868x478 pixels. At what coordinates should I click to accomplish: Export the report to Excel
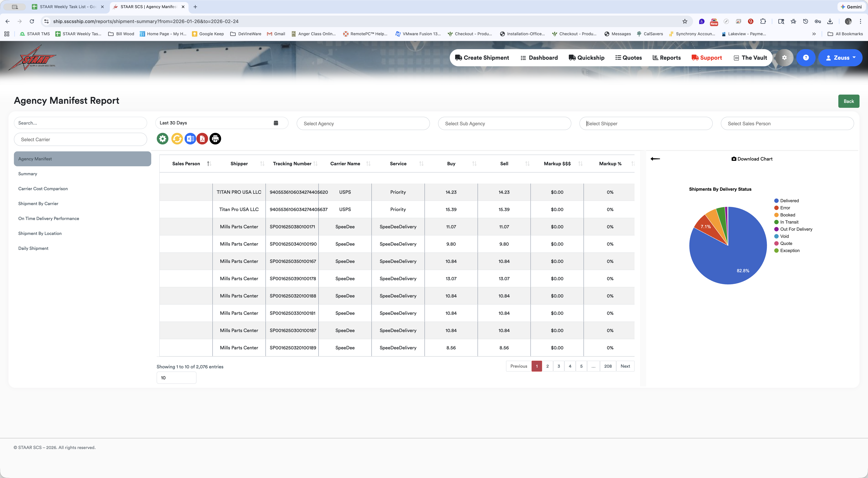click(190, 139)
